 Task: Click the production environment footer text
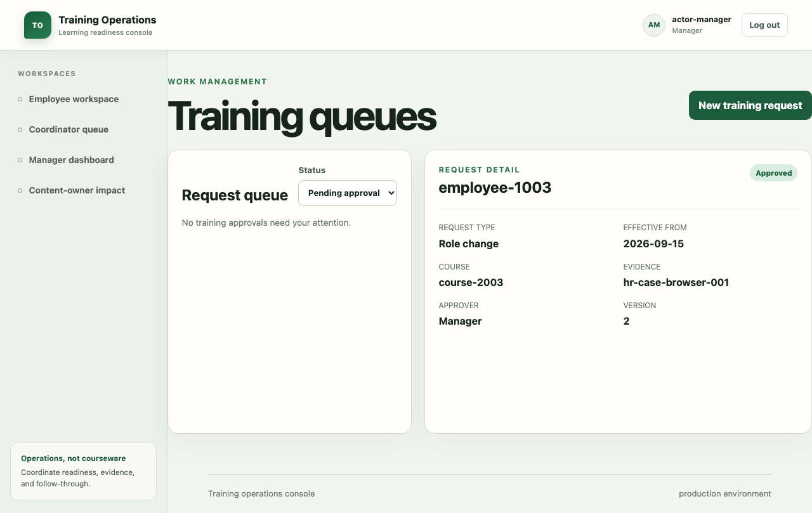tap(725, 493)
